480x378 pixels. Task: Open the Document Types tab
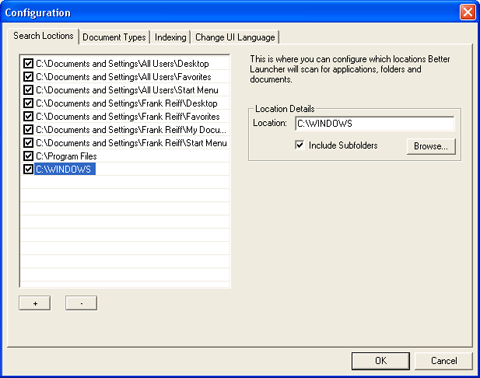coord(114,37)
